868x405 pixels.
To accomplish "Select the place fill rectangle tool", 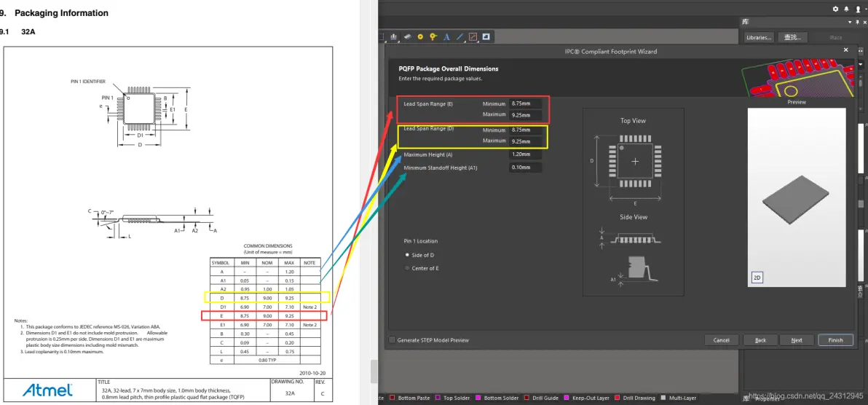I will pos(486,37).
